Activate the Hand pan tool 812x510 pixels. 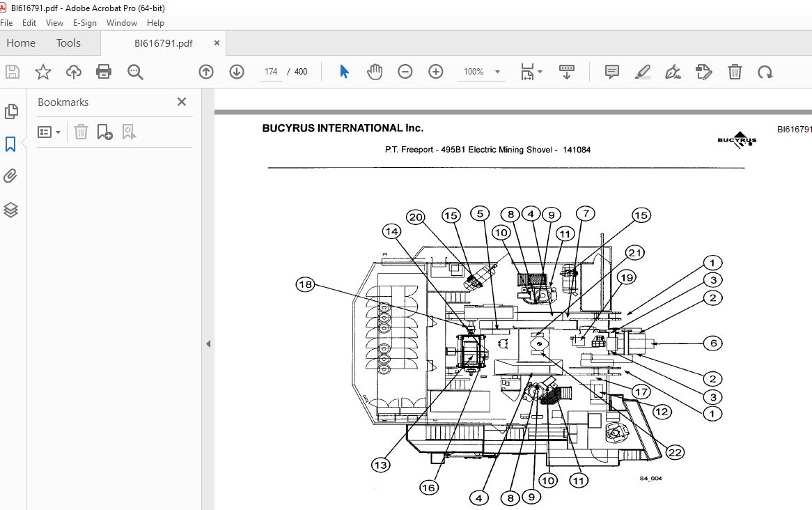coord(375,72)
